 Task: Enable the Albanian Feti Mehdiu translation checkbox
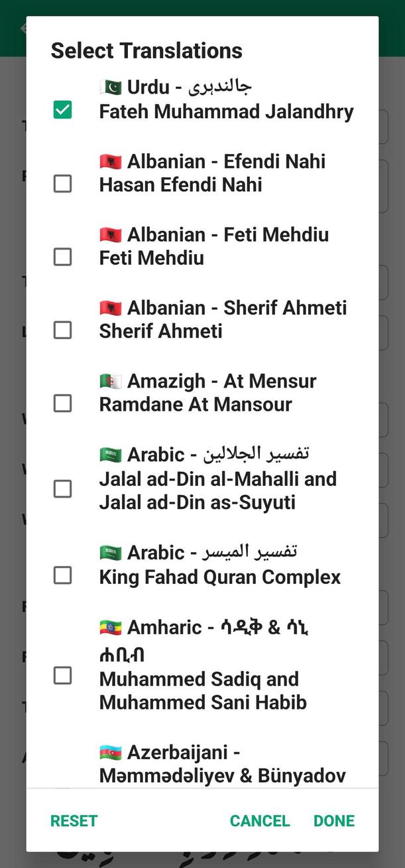pyautogui.click(x=62, y=256)
